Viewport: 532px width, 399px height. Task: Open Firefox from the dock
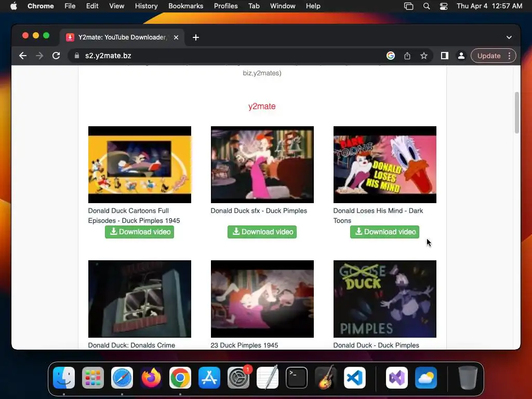pos(151,378)
